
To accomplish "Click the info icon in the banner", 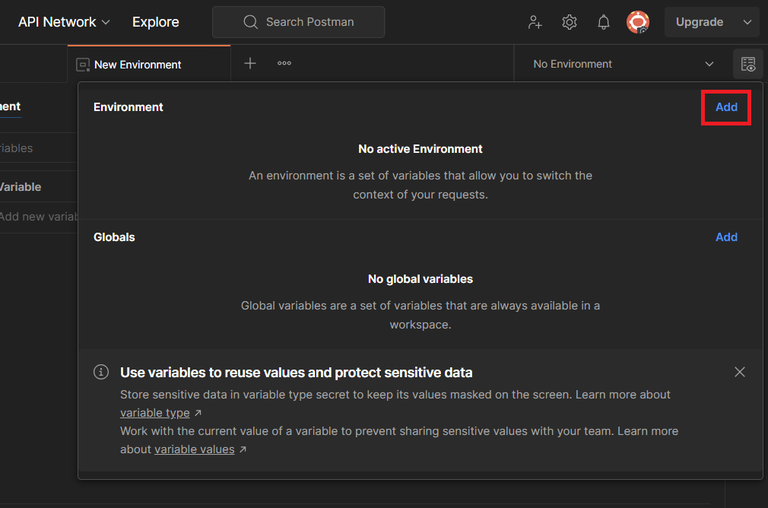I will (x=101, y=372).
